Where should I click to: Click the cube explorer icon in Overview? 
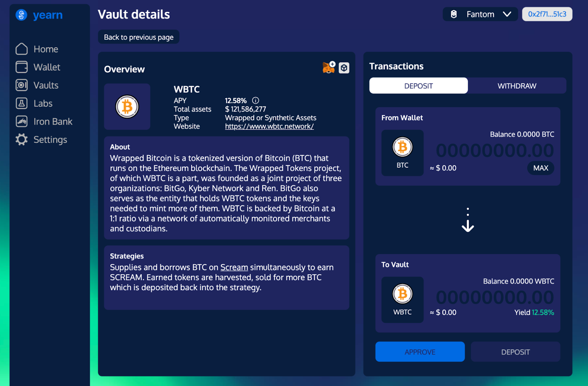tap(344, 68)
